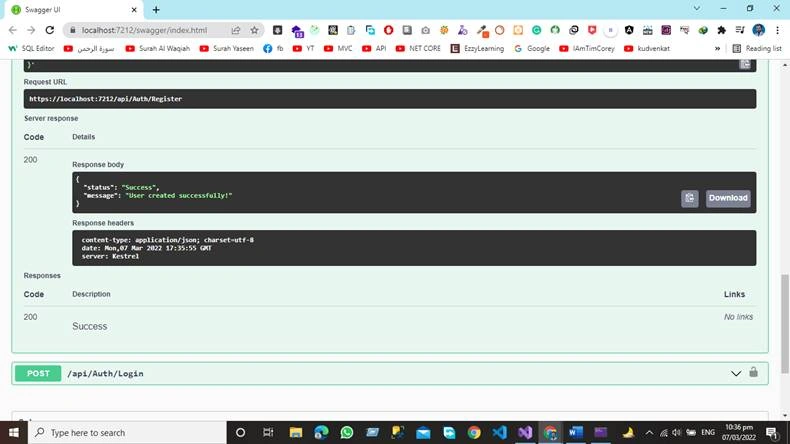Open the MVC bookmark
This screenshot has width=790, height=444.
(338, 48)
